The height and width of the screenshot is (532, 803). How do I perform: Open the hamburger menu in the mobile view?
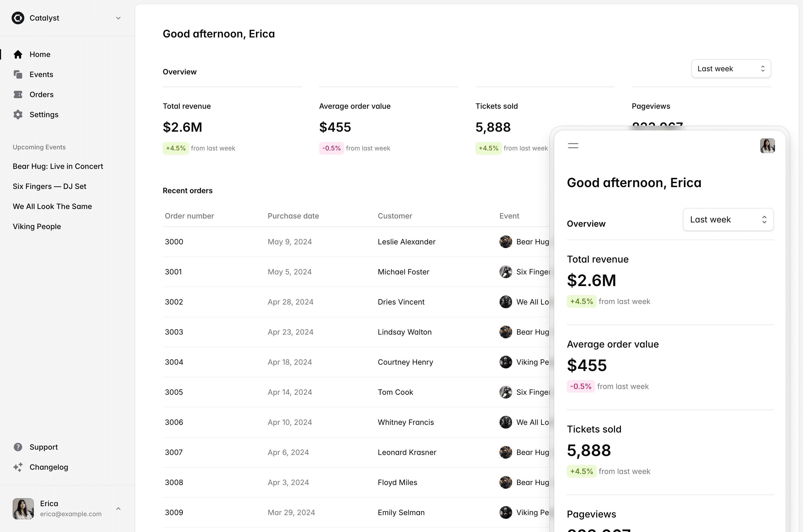[573, 146]
